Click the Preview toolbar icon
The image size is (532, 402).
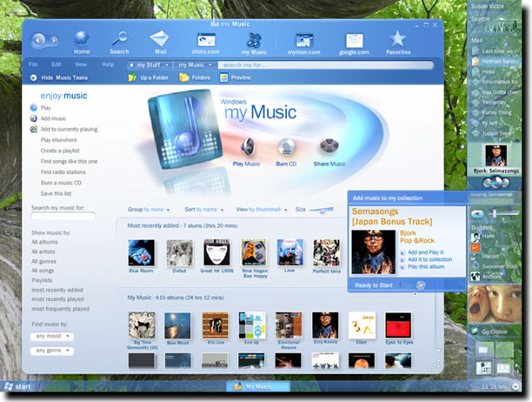pos(223,77)
